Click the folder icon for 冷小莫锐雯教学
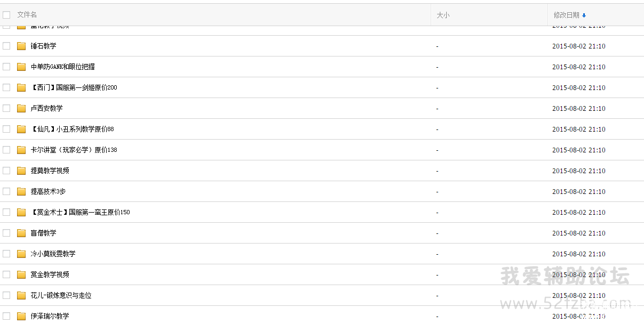The height and width of the screenshot is (324, 644). 21,254
